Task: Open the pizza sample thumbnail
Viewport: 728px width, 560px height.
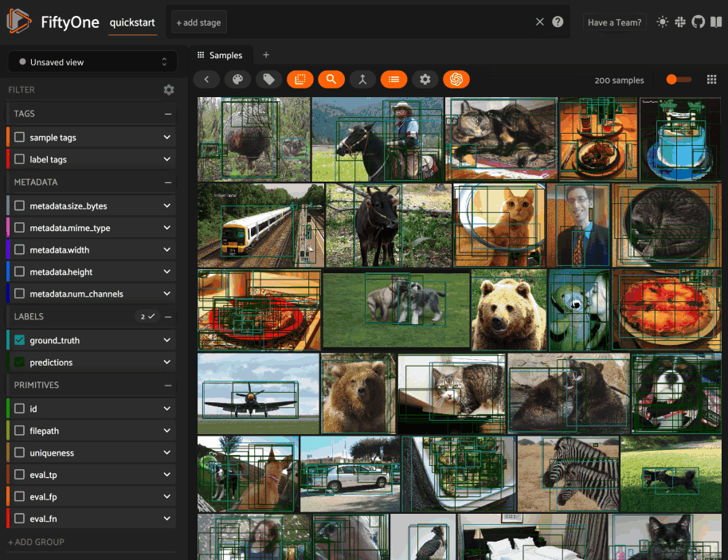Action: tap(667, 310)
